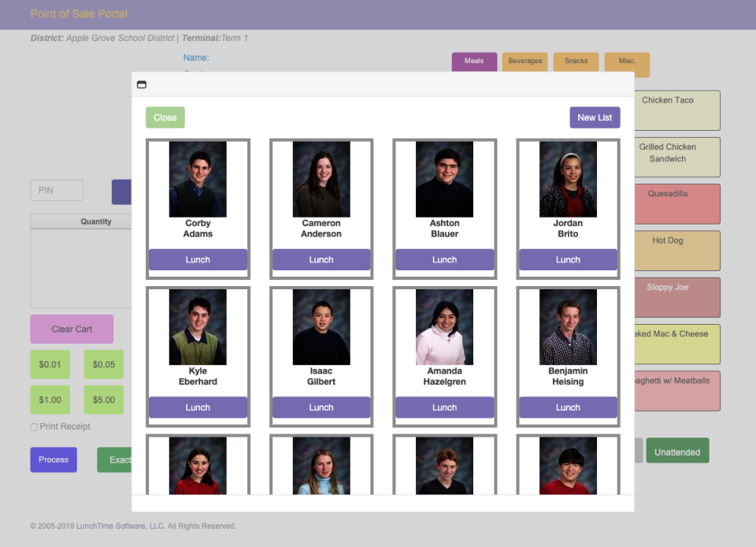Open the Snacks category tab
The width and height of the screenshot is (756, 547).
(576, 60)
